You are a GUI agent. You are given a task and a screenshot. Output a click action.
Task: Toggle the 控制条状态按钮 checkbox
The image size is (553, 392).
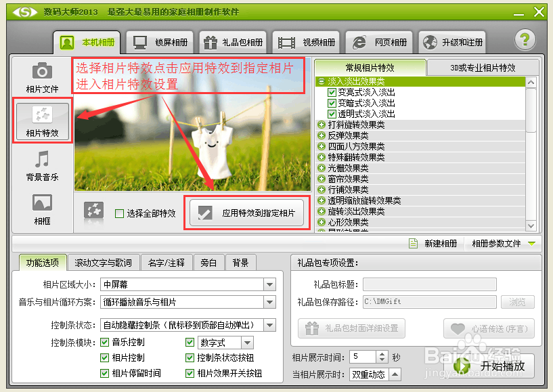click(x=190, y=357)
